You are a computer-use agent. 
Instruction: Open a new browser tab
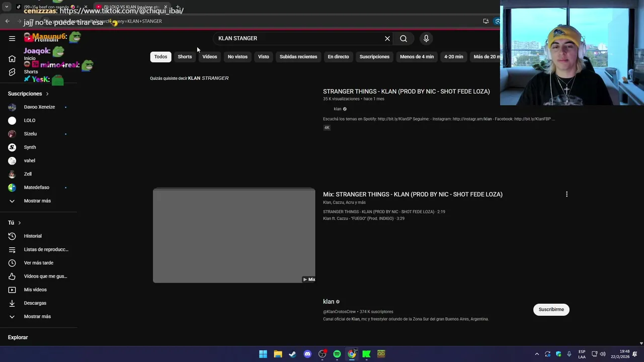point(178,7)
